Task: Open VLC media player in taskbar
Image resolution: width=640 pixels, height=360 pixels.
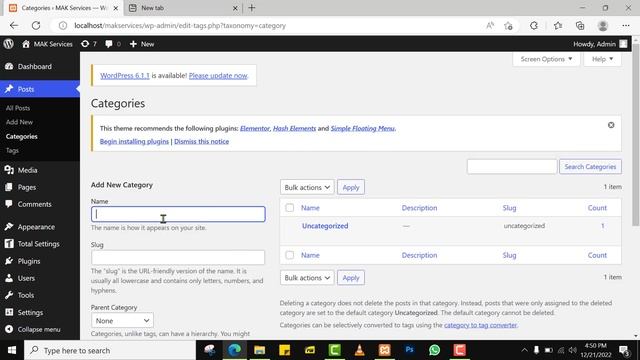Action: pyautogui.click(x=359, y=350)
